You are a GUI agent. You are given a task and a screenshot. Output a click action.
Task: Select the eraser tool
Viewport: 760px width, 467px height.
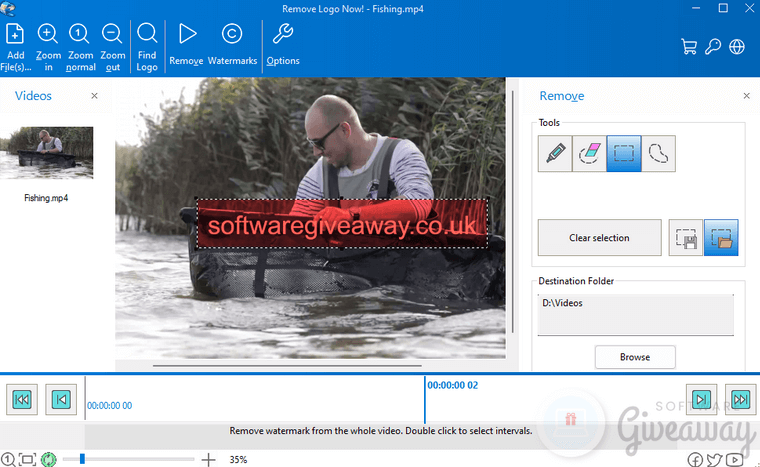pos(589,154)
